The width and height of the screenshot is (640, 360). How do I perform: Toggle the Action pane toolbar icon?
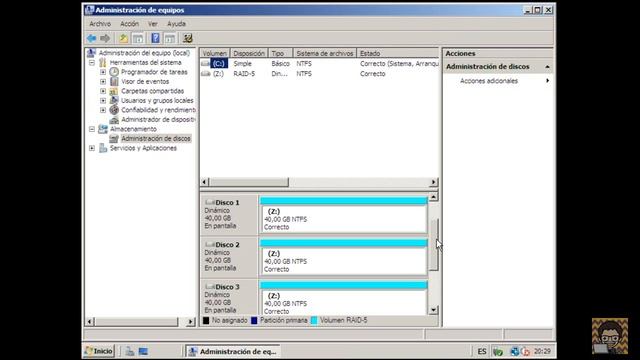[x=170, y=38]
